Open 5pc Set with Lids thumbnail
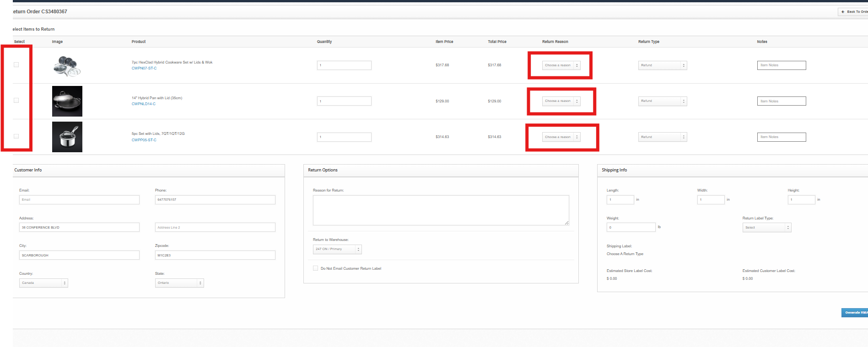Image resolution: width=868 pixels, height=347 pixels. 67,137
